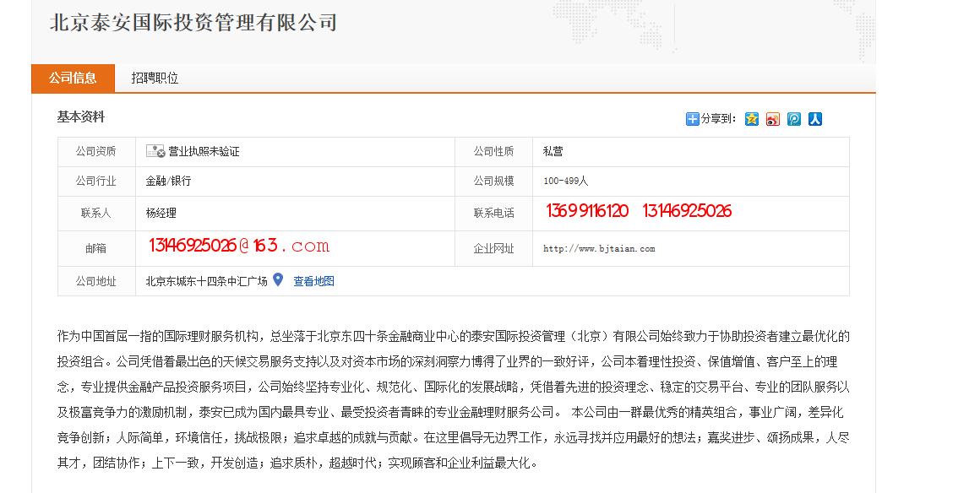The width and height of the screenshot is (980, 493).
Task: Click the 公司行业 label cell
Action: 96,181
